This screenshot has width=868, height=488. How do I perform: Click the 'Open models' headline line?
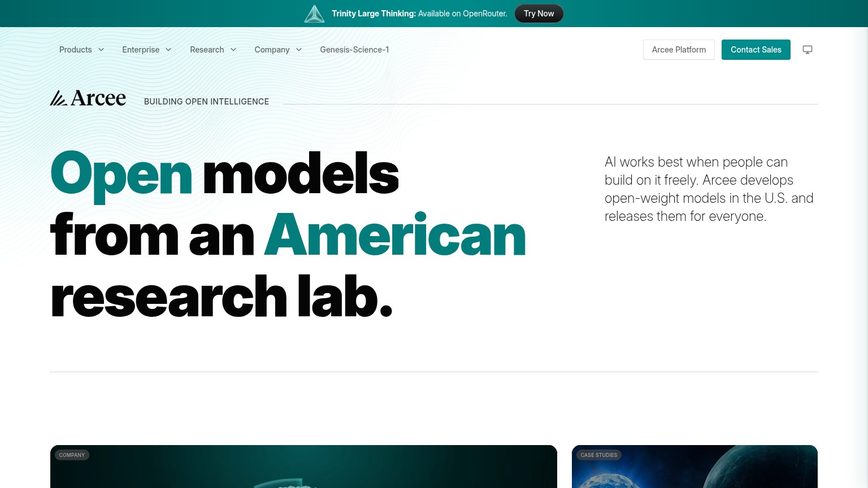(x=224, y=173)
